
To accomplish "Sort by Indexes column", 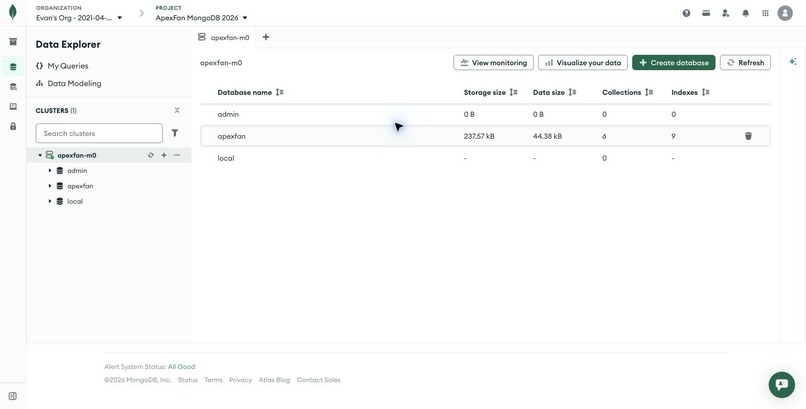I will tap(706, 92).
